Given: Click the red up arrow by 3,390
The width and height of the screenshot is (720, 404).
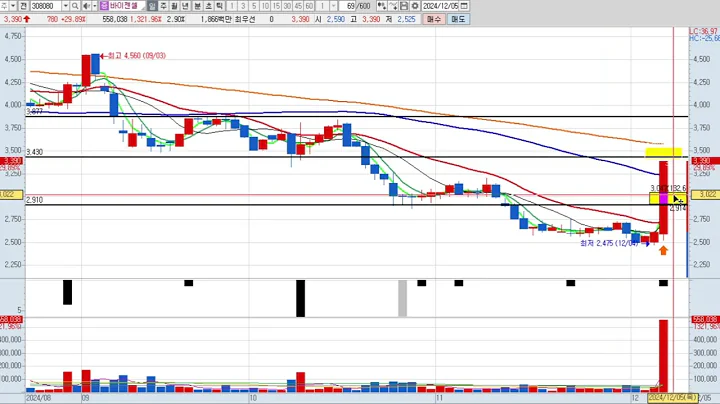Looking at the screenshot, I should click(27, 19).
